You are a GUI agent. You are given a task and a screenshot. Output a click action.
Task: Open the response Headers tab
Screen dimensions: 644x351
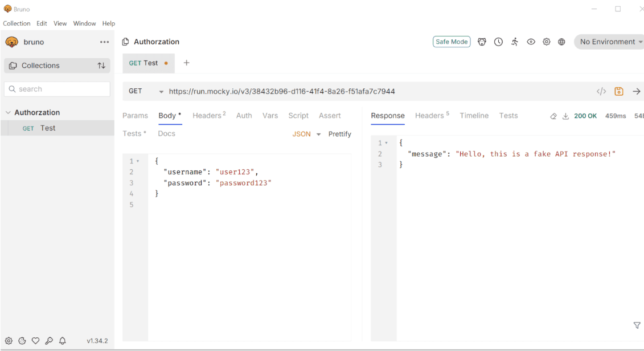pos(432,116)
